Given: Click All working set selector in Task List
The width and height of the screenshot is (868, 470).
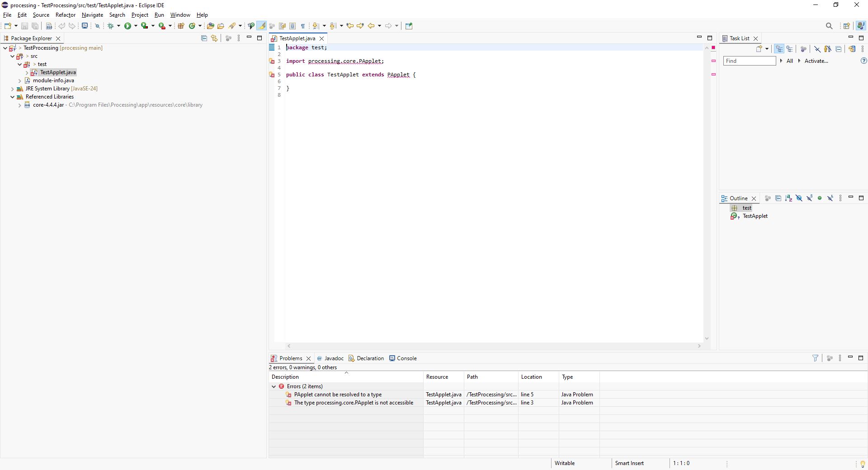Looking at the screenshot, I should point(790,61).
